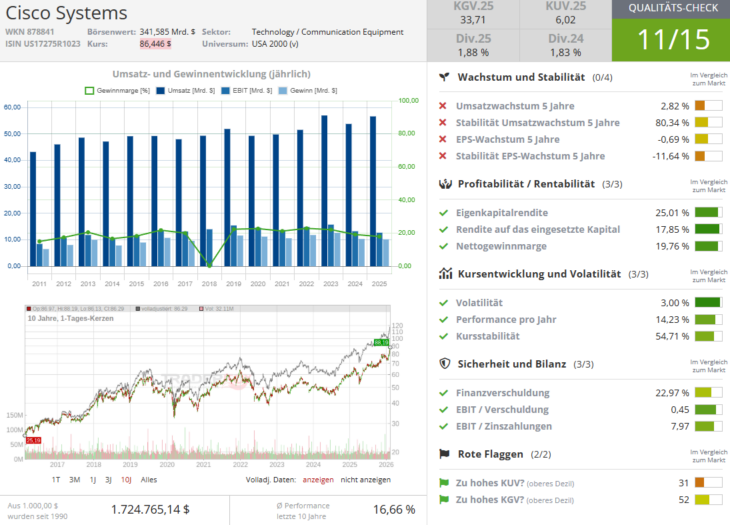This screenshot has height=525, width=730.
Task: Click the red X beside Umsatzwachstum 5 Jahre
Action: (x=443, y=106)
